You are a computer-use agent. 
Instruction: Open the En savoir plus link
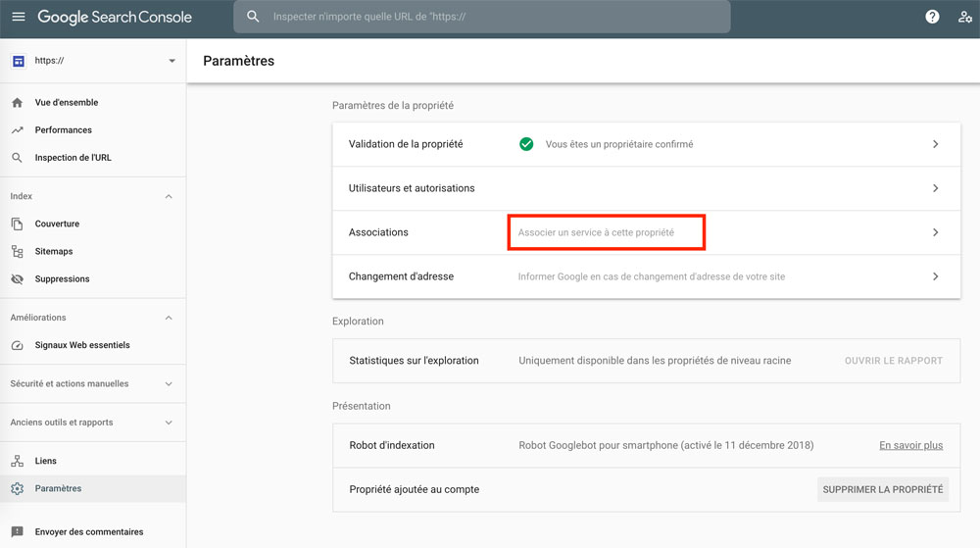(x=910, y=445)
